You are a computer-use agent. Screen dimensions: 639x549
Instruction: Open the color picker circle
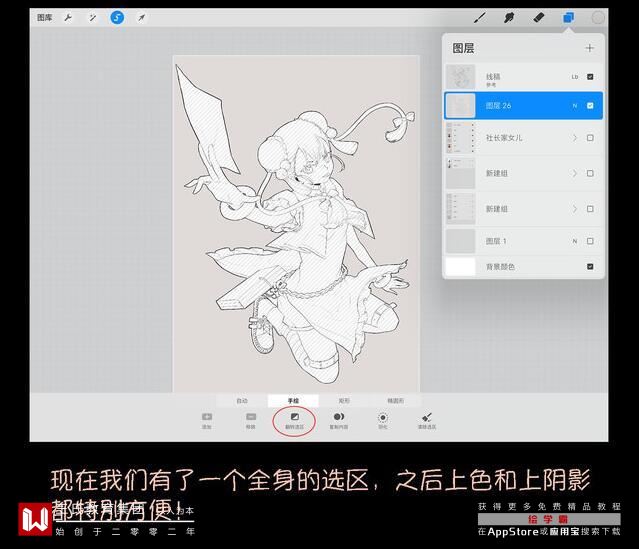(598, 18)
